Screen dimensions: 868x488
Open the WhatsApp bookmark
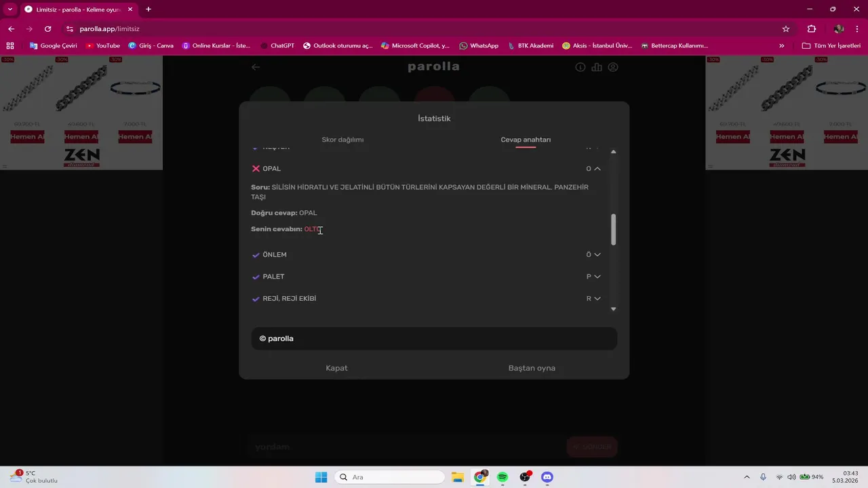(479, 45)
